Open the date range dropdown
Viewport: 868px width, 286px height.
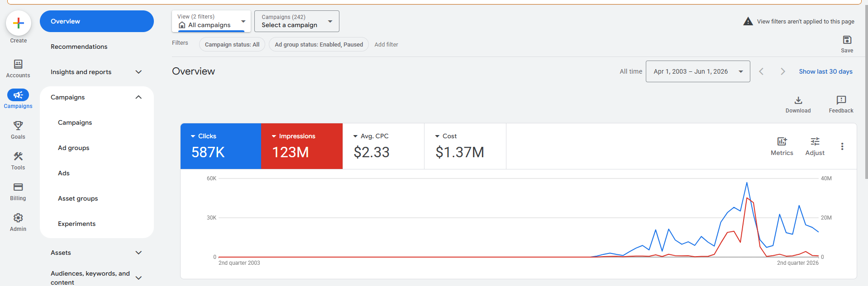(x=698, y=71)
